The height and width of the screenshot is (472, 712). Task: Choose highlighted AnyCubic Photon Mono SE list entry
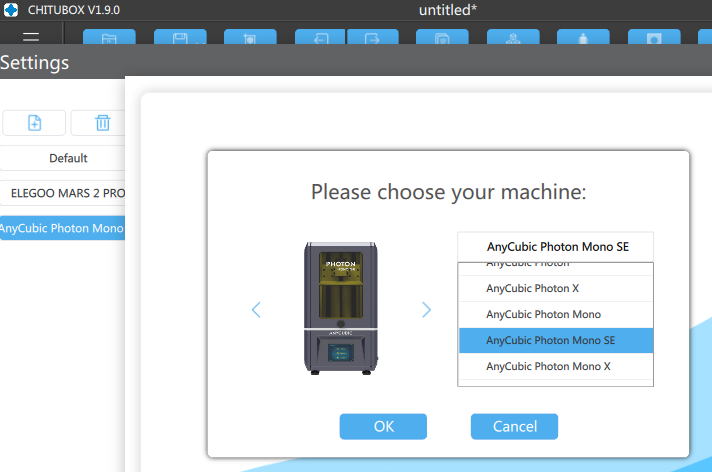tap(556, 340)
